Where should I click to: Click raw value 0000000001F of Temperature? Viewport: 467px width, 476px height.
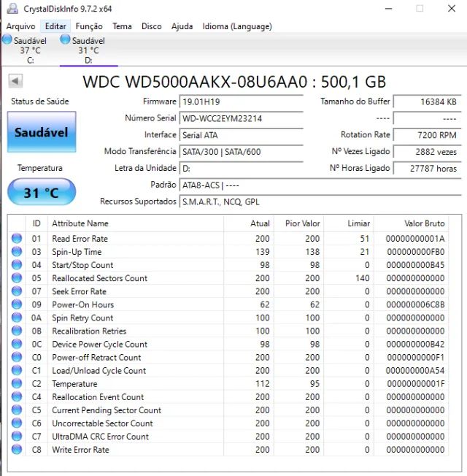pyautogui.click(x=416, y=384)
